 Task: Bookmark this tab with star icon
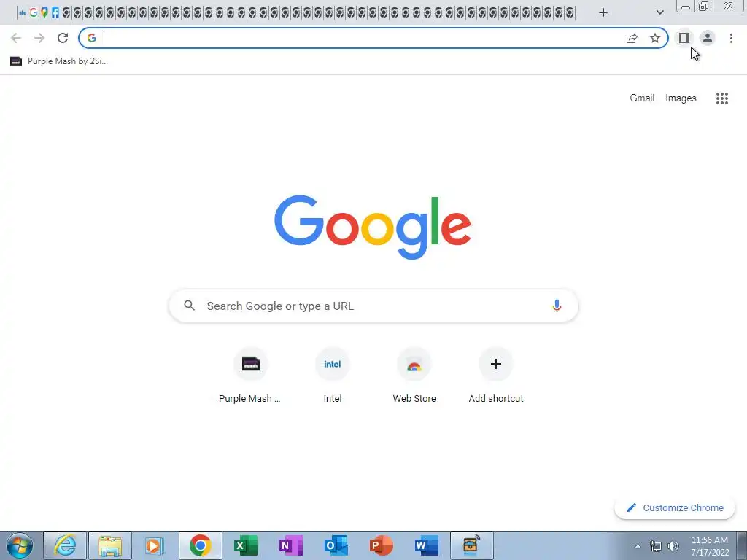[x=655, y=38]
